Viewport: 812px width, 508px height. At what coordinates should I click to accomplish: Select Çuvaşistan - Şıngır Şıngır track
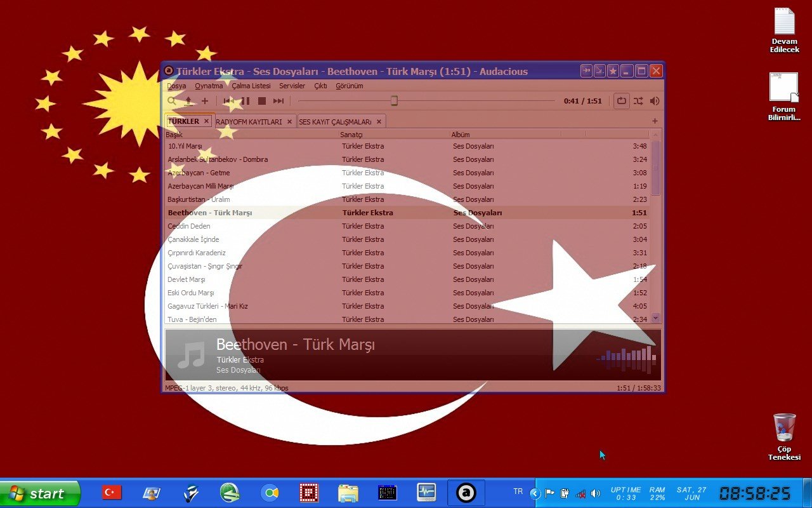[x=407, y=266]
